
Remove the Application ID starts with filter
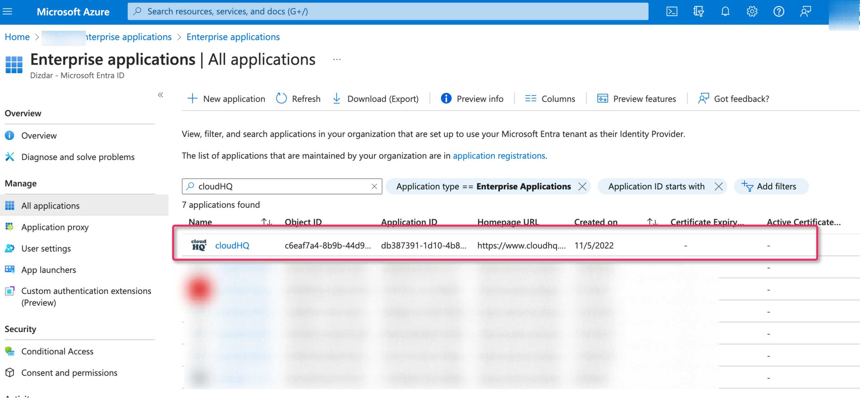[718, 186]
